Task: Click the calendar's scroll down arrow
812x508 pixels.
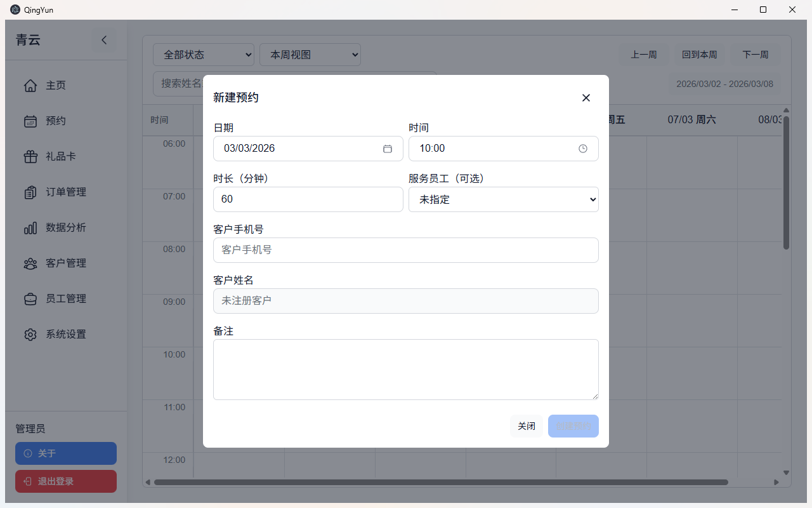Action: point(787,472)
